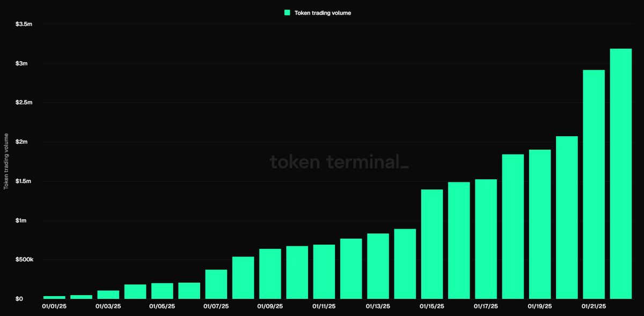Select the bar above 01/19/25
Image resolution: width=644 pixels, height=316 pixels.
[540, 224]
